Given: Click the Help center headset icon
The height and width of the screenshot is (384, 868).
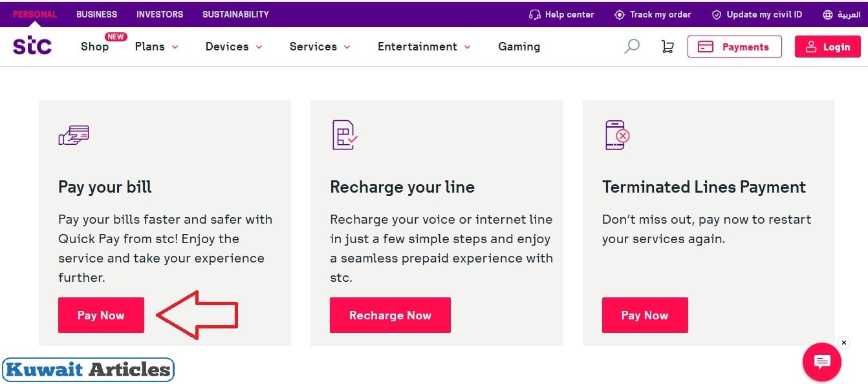Looking at the screenshot, I should (x=534, y=14).
